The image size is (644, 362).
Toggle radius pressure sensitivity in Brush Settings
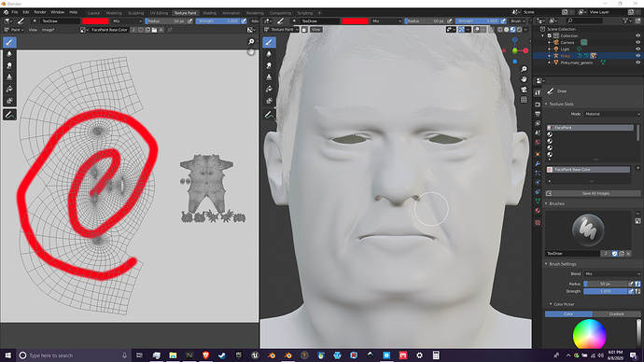pyautogui.click(x=631, y=284)
